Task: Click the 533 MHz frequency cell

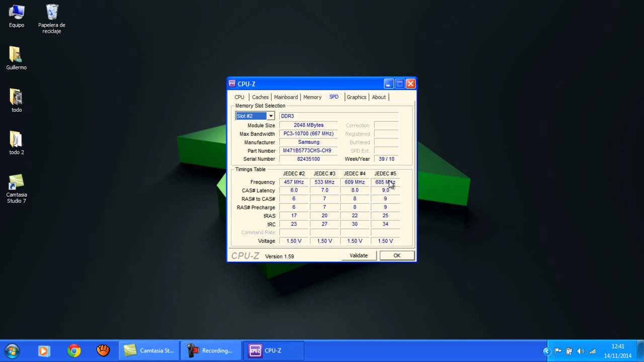Action: tap(325, 182)
